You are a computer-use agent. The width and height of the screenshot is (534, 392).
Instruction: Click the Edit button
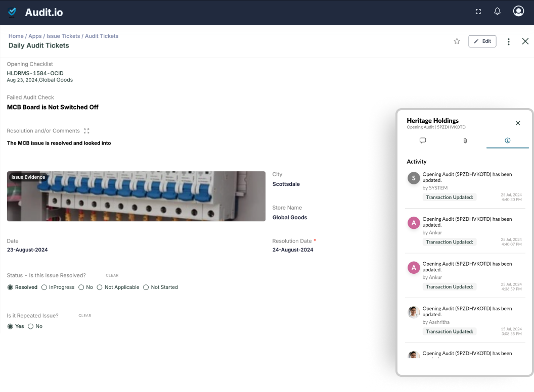(x=482, y=41)
